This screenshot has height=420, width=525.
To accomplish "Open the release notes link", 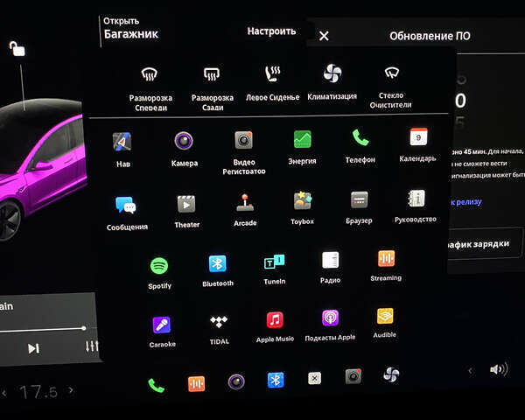I will 466,202.
